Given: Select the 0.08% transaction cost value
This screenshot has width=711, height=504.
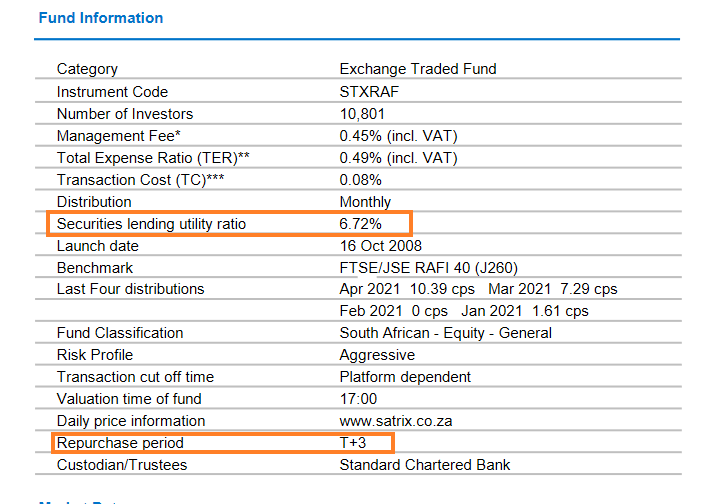Looking at the screenshot, I should pyautogui.click(x=360, y=180).
